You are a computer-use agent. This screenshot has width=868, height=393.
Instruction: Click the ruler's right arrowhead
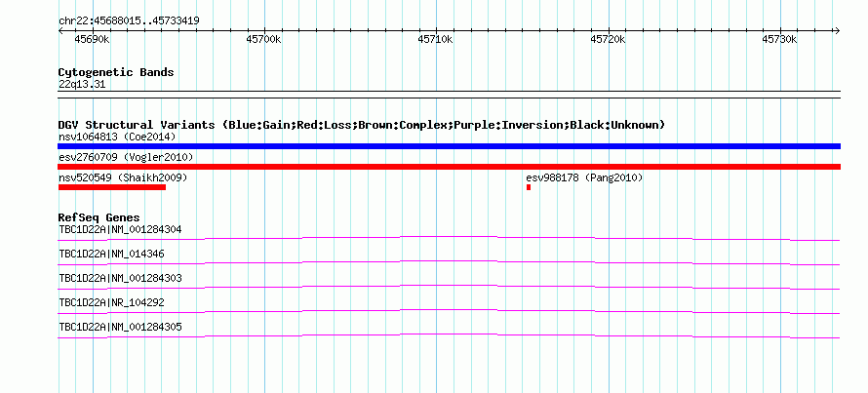coord(837,30)
